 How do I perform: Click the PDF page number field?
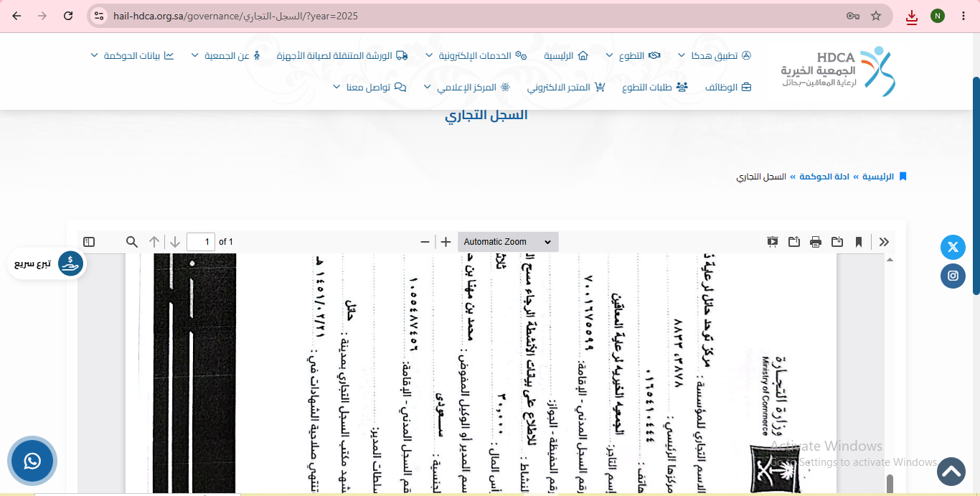tap(201, 242)
